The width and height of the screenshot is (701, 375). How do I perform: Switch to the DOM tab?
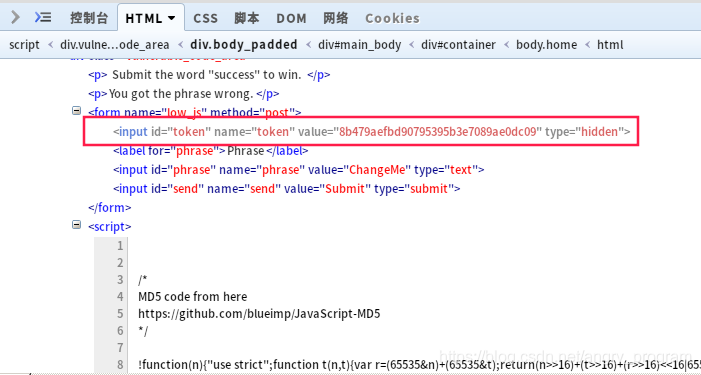[x=291, y=18]
